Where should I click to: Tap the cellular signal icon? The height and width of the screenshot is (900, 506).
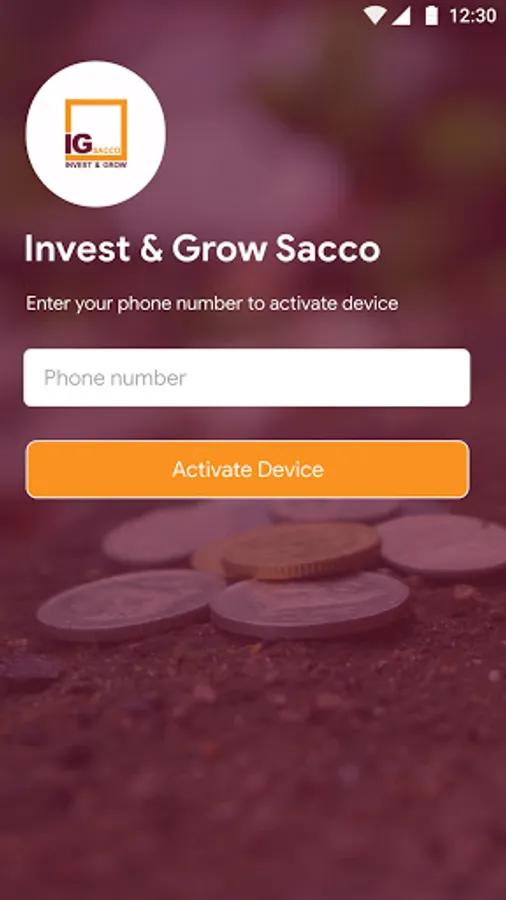[401, 16]
